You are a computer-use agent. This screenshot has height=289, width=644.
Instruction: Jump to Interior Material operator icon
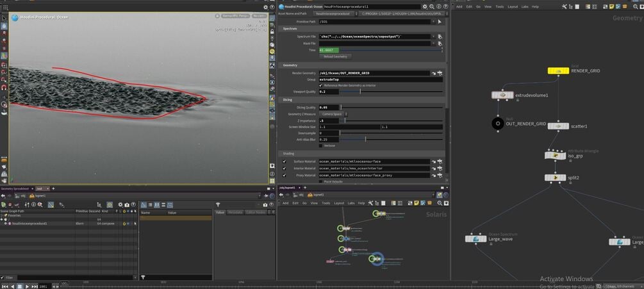[434, 169]
